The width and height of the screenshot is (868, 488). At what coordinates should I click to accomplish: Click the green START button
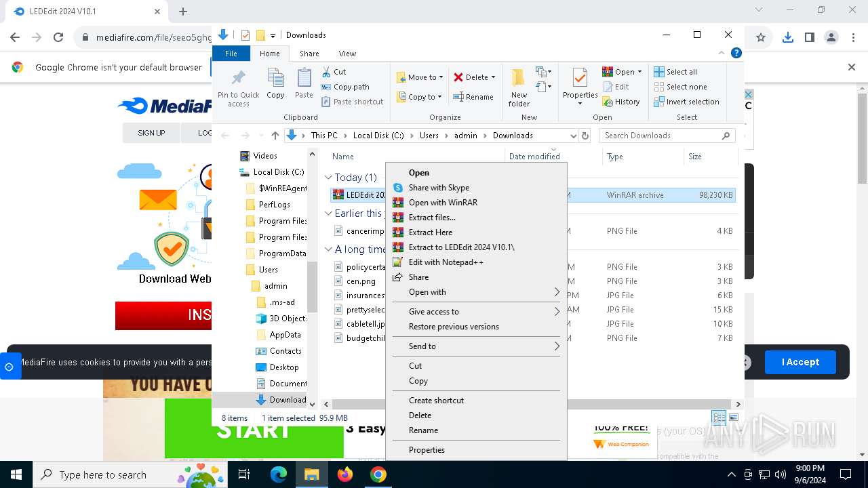(254, 428)
